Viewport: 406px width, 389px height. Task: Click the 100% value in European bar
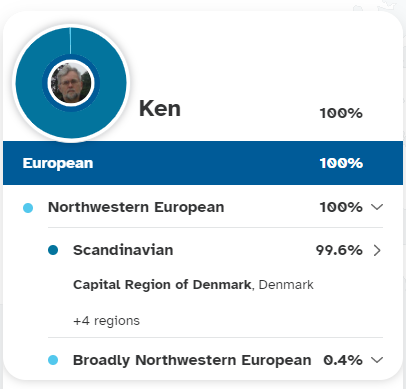pos(341,163)
